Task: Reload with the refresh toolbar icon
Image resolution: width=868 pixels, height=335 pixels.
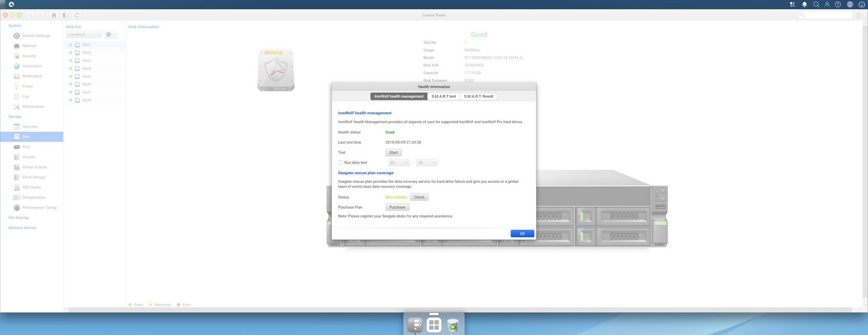Action: coord(76,15)
